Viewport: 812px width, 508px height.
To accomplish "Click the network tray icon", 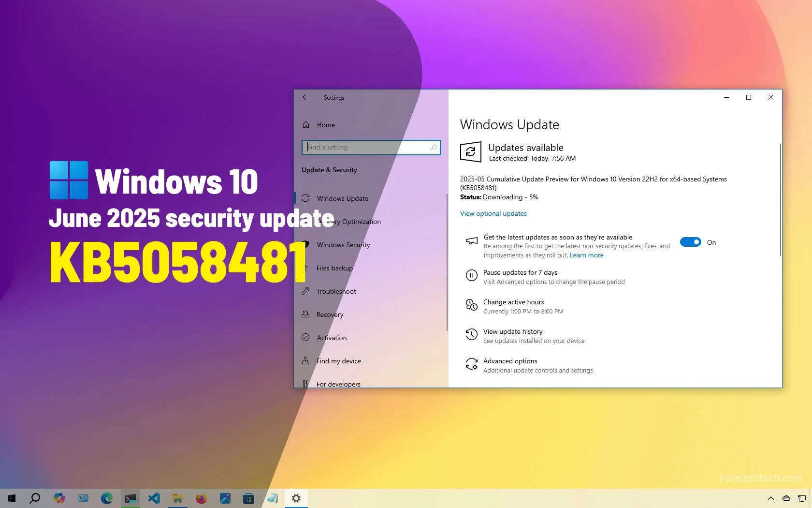I will click(x=802, y=498).
